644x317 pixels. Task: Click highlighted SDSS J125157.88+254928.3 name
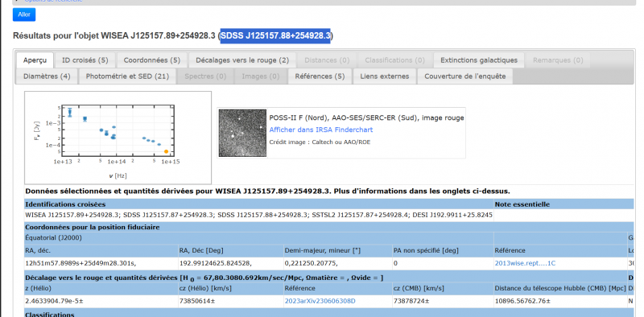click(275, 36)
